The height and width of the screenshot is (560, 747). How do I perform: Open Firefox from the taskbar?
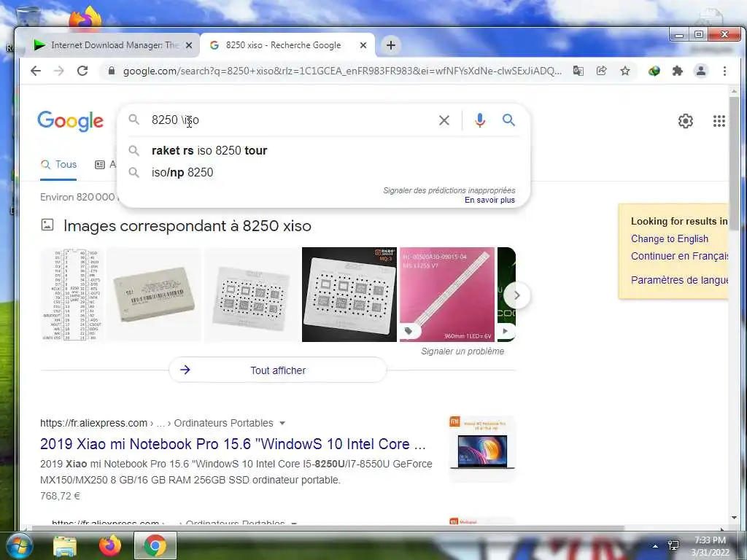click(110, 545)
